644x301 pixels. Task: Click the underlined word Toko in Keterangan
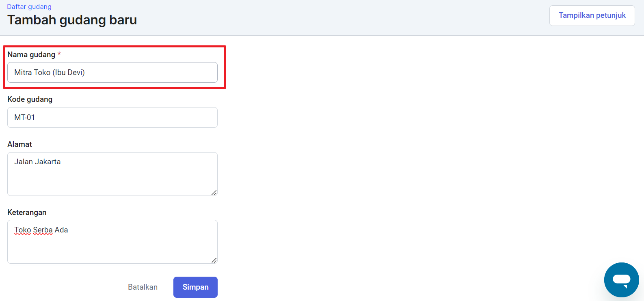[23, 230]
